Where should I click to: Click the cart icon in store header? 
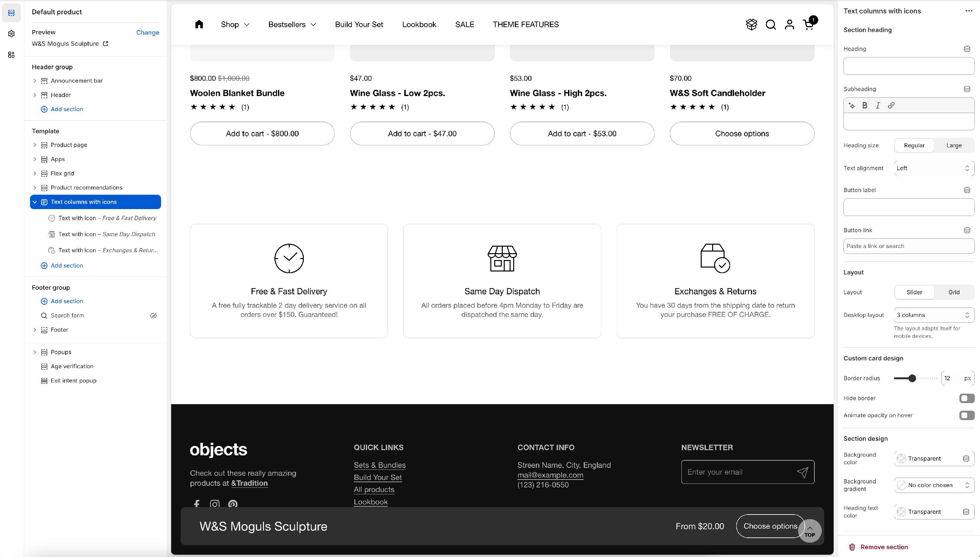click(x=808, y=25)
